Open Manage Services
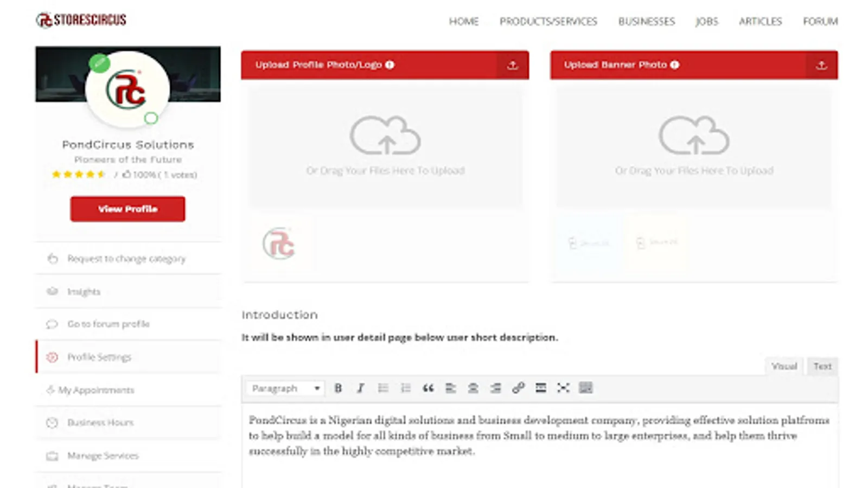The height and width of the screenshot is (488, 868). 128,455
